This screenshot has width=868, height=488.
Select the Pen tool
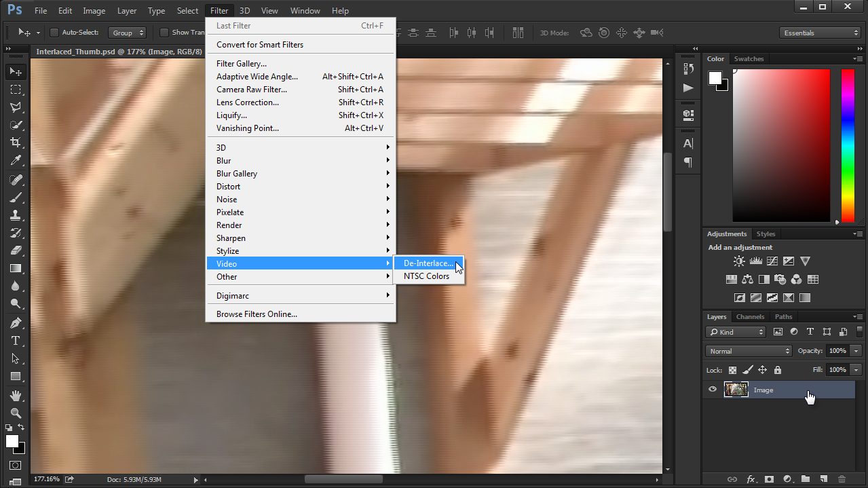[15, 323]
